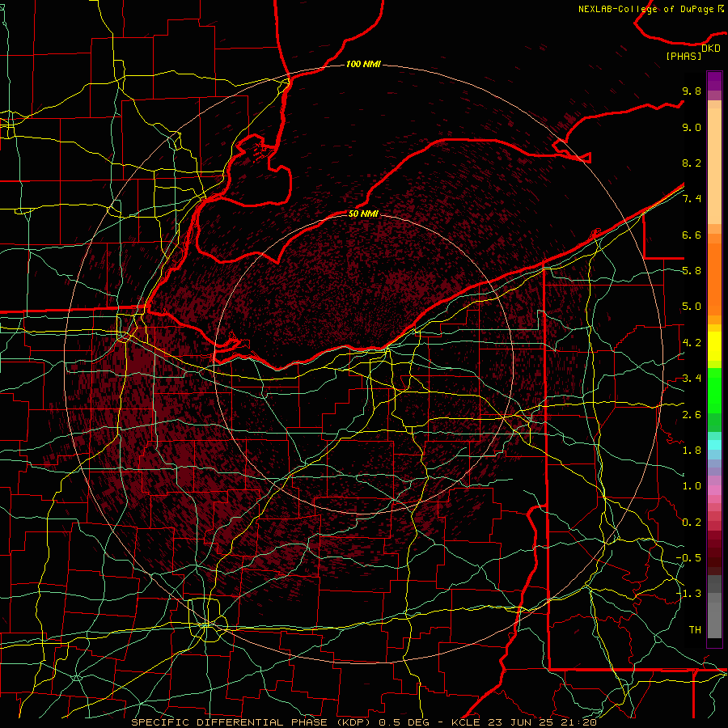
Task: Click the [PHAS] legend heading
Action: tap(684, 56)
